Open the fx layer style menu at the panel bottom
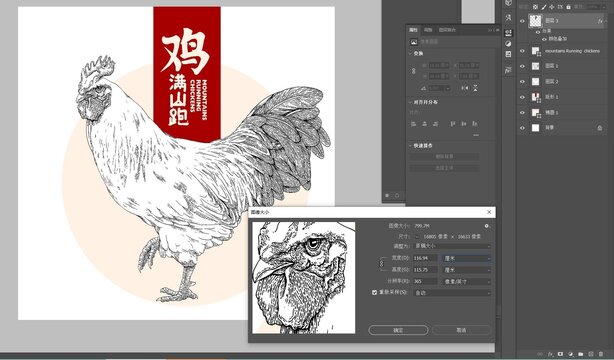The image size is (614, 360). [550, 355]
